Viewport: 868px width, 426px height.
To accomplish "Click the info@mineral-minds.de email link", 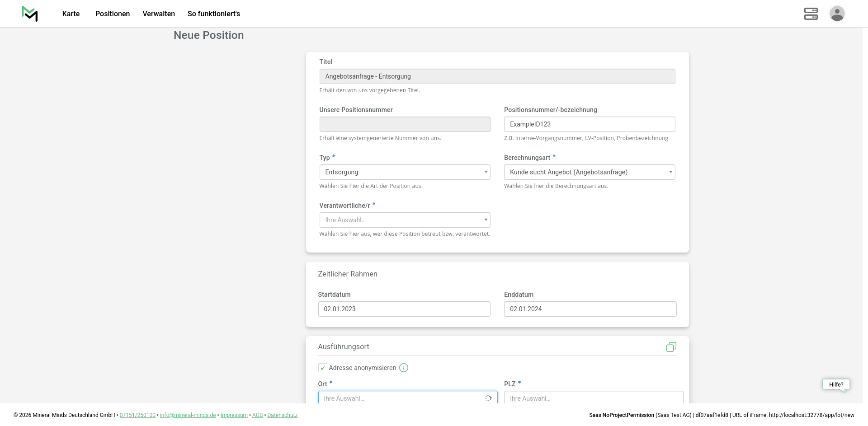I will 188,415.
